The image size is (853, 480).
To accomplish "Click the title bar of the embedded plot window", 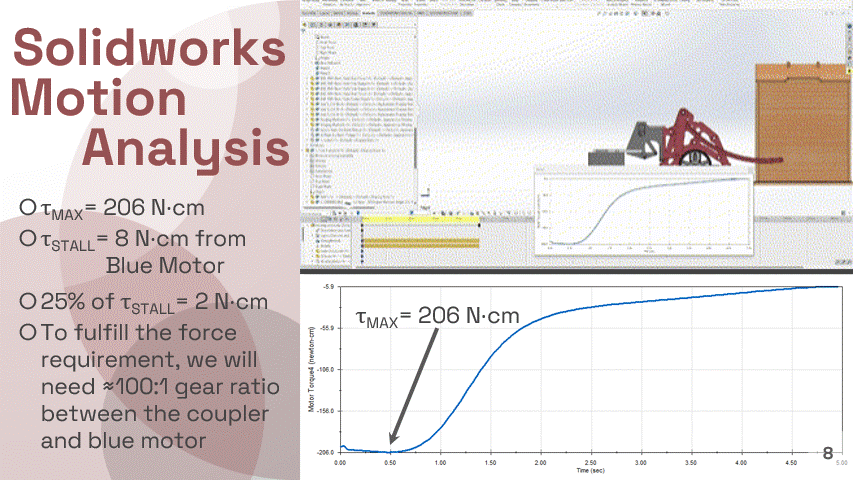I will [644, 170].
